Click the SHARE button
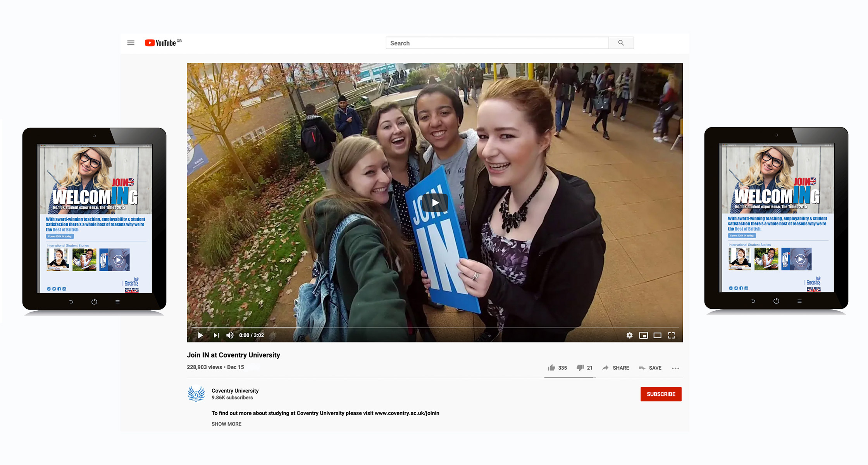 [x=616, y=368]
